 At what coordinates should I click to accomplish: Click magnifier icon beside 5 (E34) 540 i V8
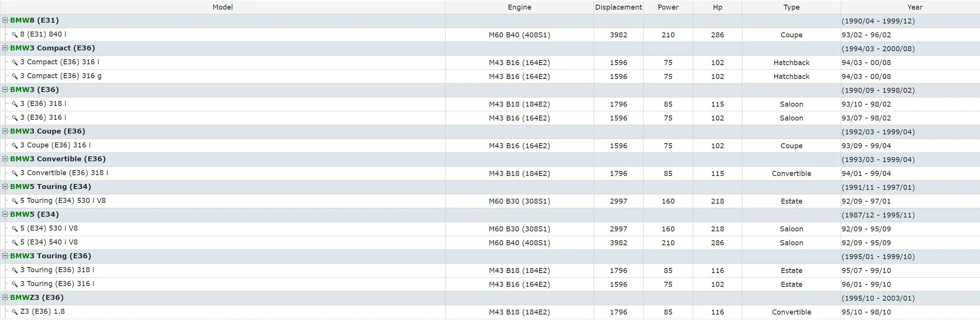pos(15,243)
